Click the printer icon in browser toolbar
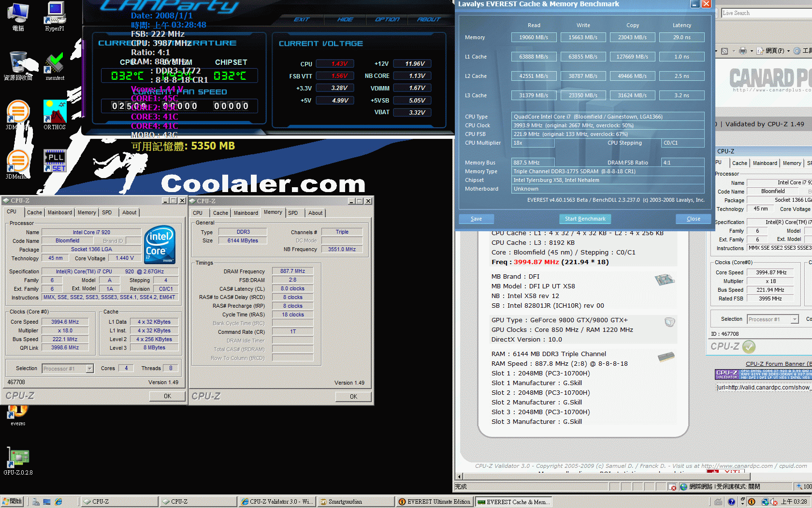812x508 pixels. tap(743, 51)
